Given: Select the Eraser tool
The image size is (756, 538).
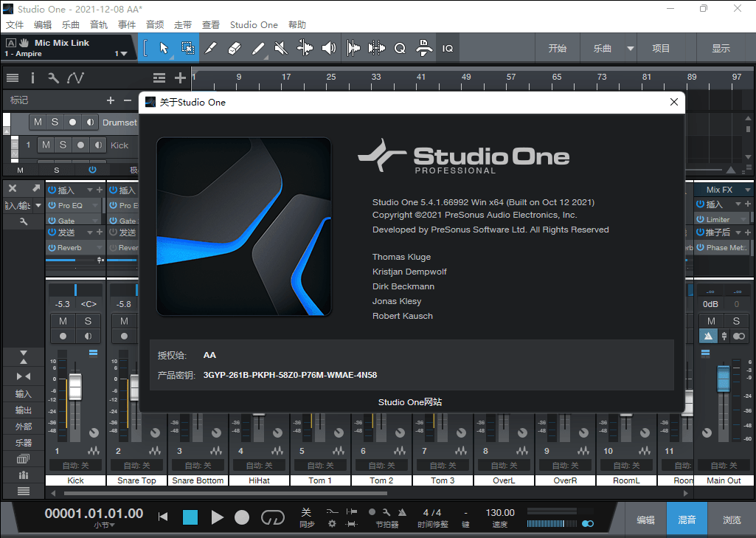Looking at the screenshot, I should tap(235, 48).
